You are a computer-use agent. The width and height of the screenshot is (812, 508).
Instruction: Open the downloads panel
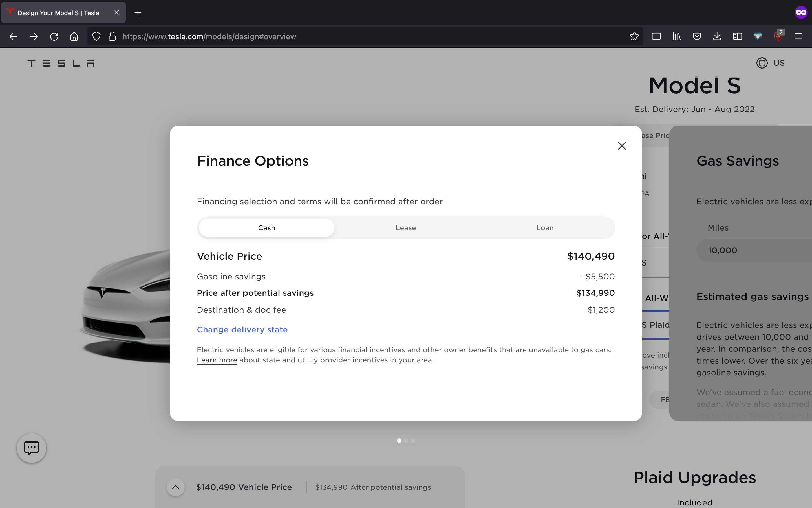tap(717, 36)
